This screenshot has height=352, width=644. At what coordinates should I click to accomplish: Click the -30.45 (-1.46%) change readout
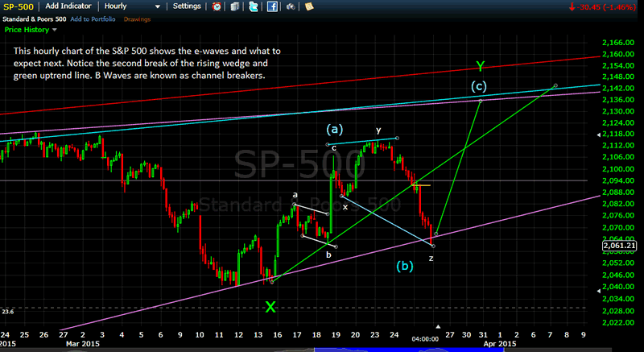[x=602, y=6]
